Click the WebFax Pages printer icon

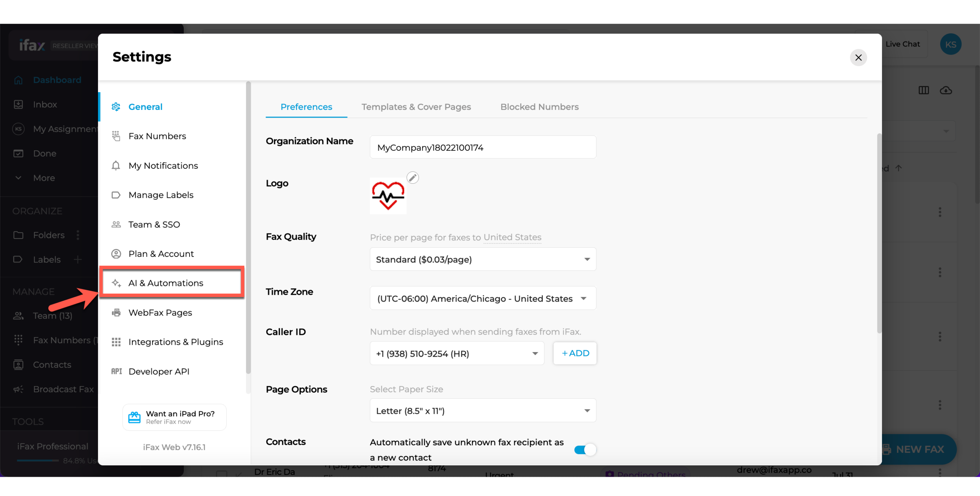(x=116, y=312)
